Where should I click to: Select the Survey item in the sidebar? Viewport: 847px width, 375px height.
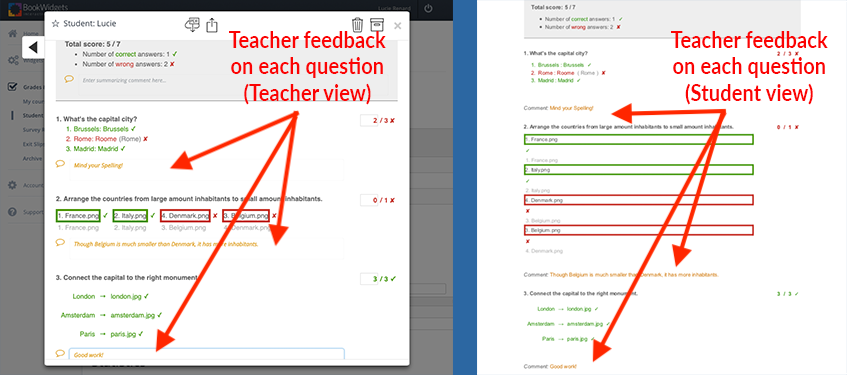(33, 130)
